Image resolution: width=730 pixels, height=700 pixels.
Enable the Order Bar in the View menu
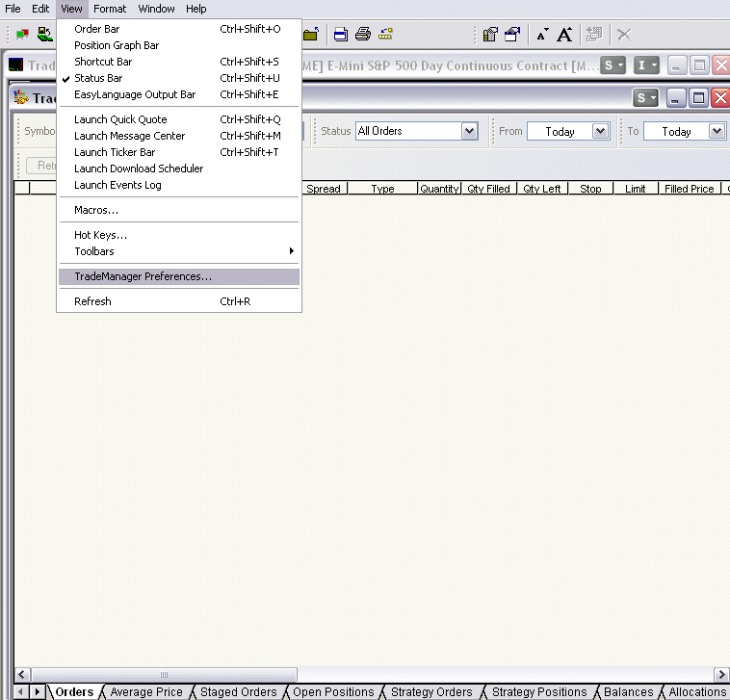(x=96, y=29)
